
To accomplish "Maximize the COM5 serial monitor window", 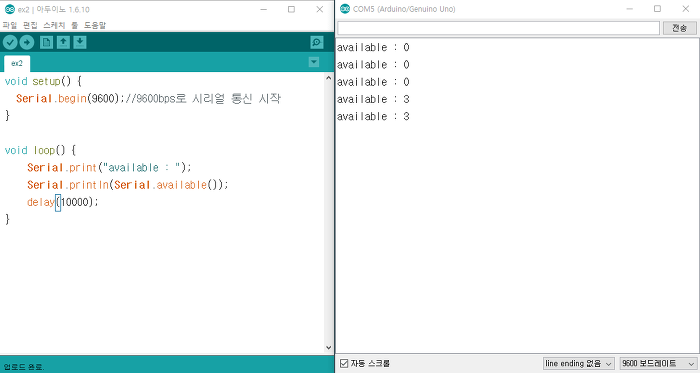I will [657, 9].
